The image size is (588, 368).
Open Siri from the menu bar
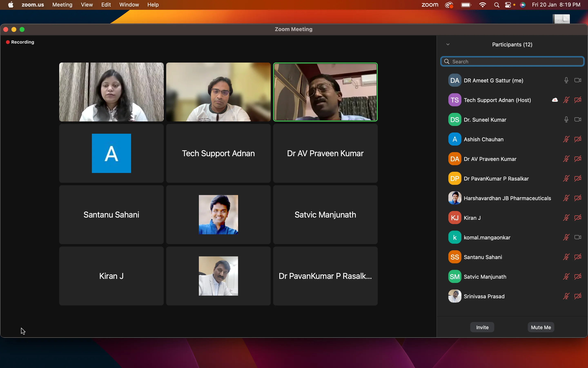(523, 5)
